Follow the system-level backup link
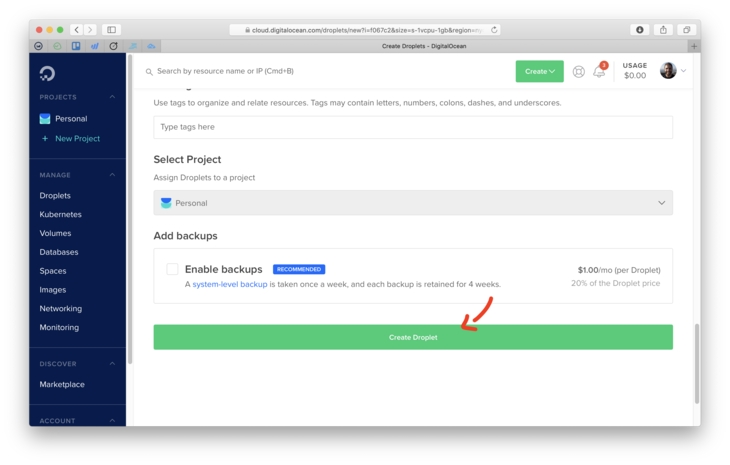This screenshot has height=465, width=730. (230, 284)
